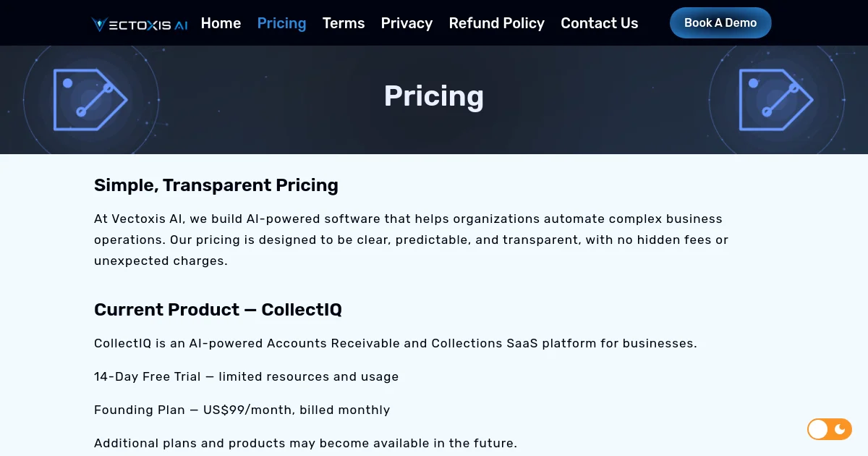This screenshot has height=456, width=868.
Task: Click the left price tag banner icon
Action: pyautogui.click(x=90, y=100)
